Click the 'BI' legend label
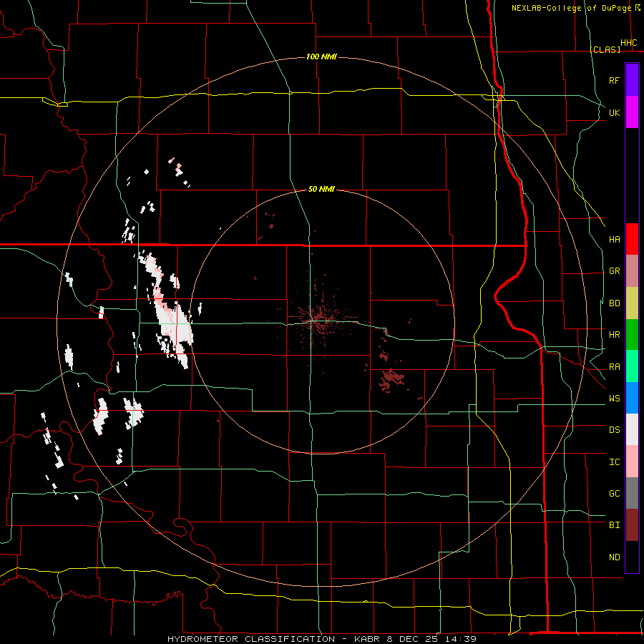Image resolution: width=644 pixels, height=644 pixels. 615,525
